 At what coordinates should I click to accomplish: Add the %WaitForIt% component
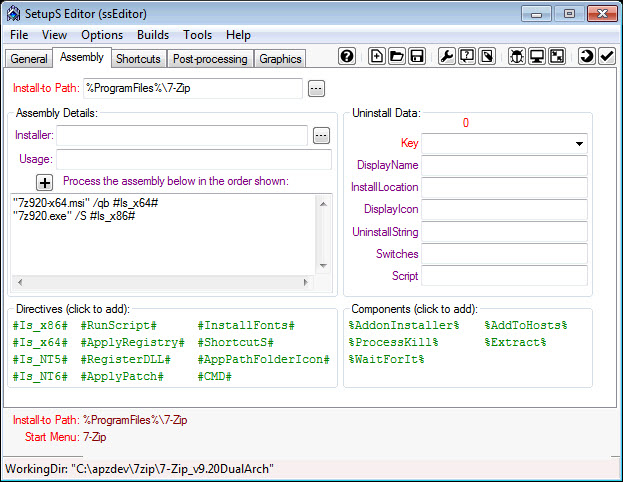pos(386,360)
